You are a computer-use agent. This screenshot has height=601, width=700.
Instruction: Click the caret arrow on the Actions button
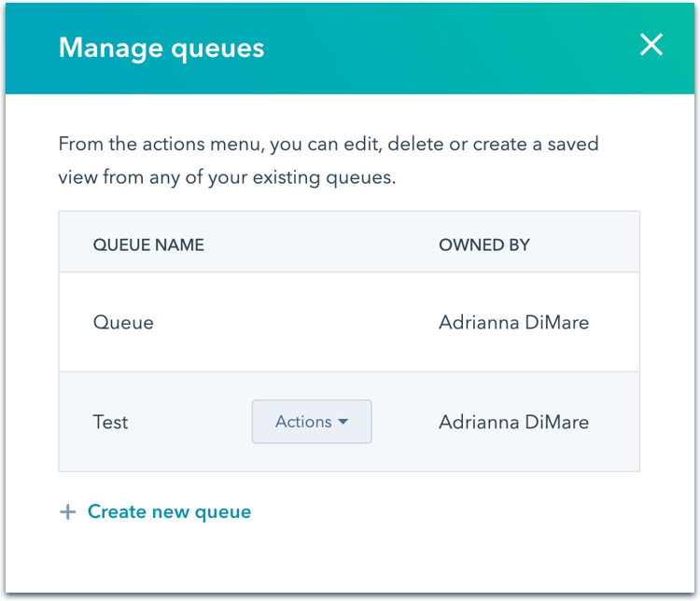tap(343, 422)
